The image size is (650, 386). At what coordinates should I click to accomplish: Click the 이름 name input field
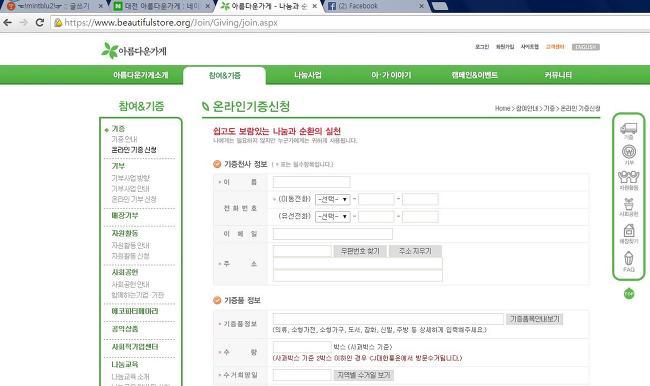pos(311,182)
